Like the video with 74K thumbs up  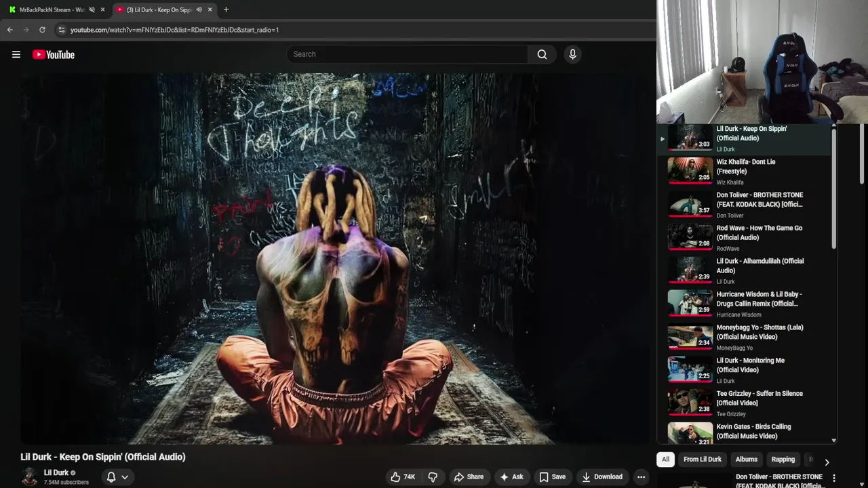click(x=403, y=477)
